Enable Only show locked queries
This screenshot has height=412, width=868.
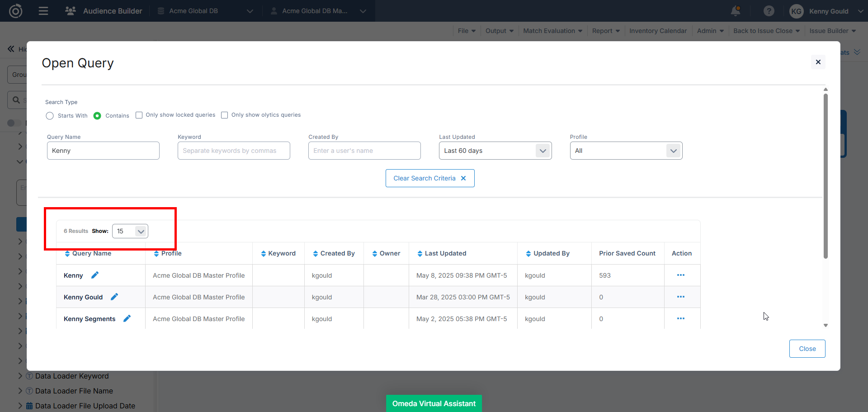pos(139,115)
